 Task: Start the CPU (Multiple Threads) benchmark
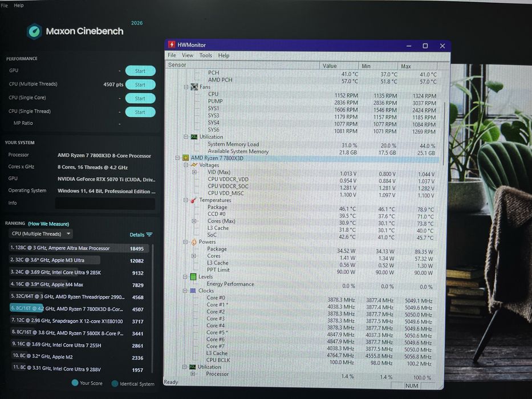tap(140, 84)
